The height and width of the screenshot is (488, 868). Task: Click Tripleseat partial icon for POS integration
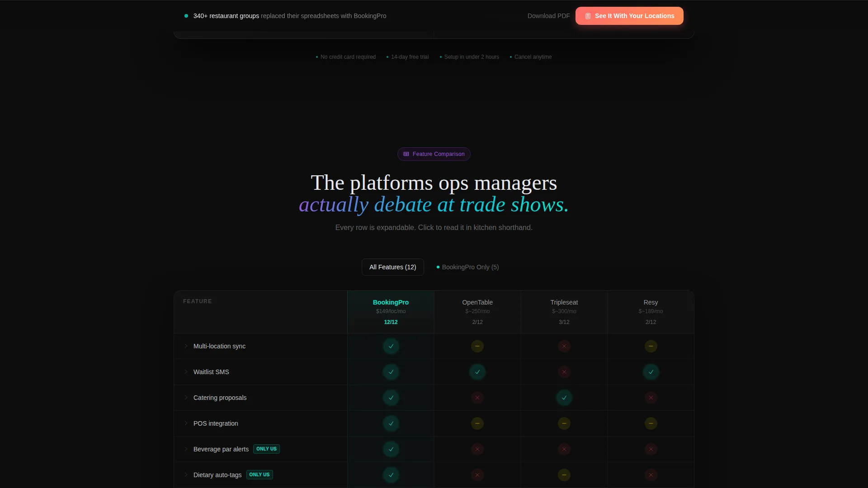564,423
